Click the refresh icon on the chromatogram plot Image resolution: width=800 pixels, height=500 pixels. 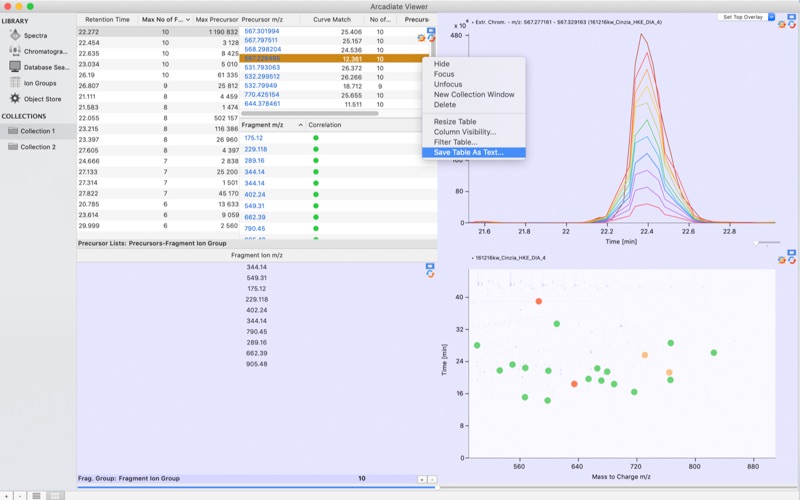click(791, 24)
